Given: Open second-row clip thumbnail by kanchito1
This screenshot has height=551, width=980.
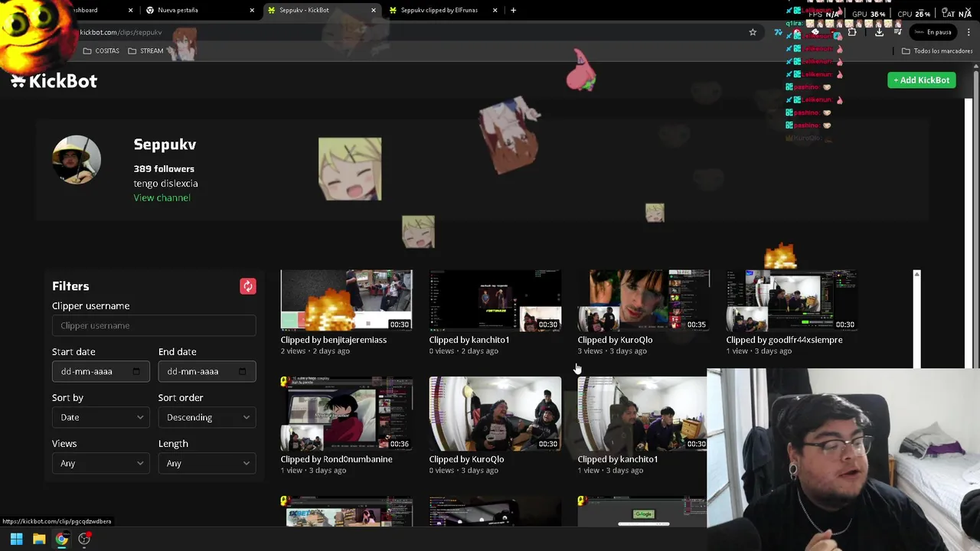Looking at the screenshot, I should click(643, 413).
